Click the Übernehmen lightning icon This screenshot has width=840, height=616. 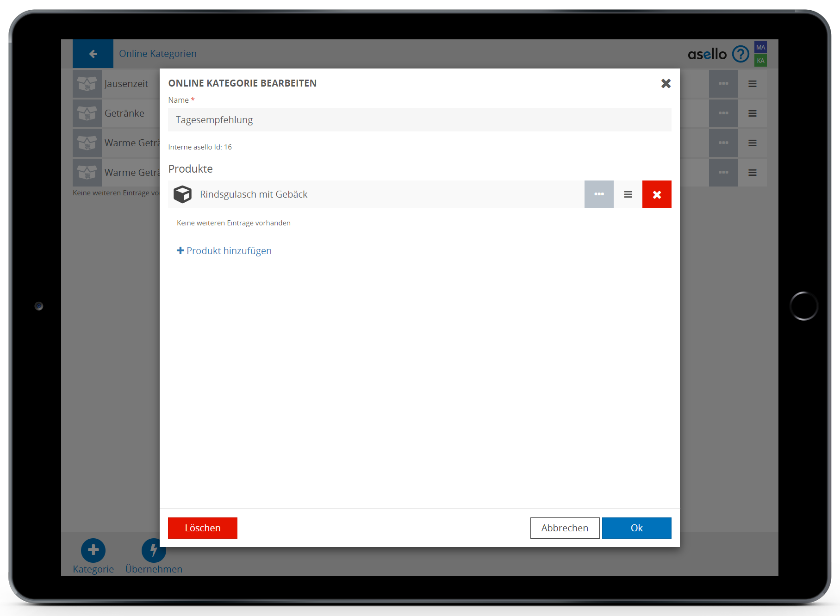click(153, 550)
